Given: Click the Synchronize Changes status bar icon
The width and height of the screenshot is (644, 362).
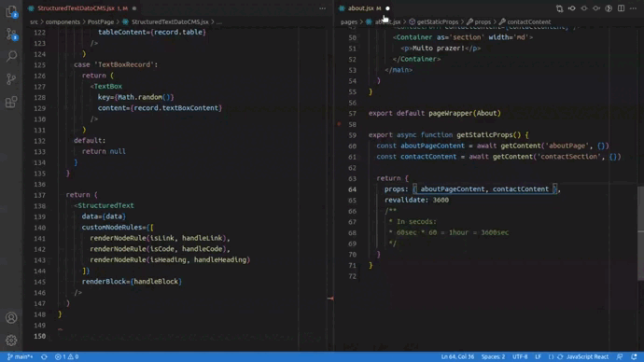Looking at the screenshot, I should point(44,356).
